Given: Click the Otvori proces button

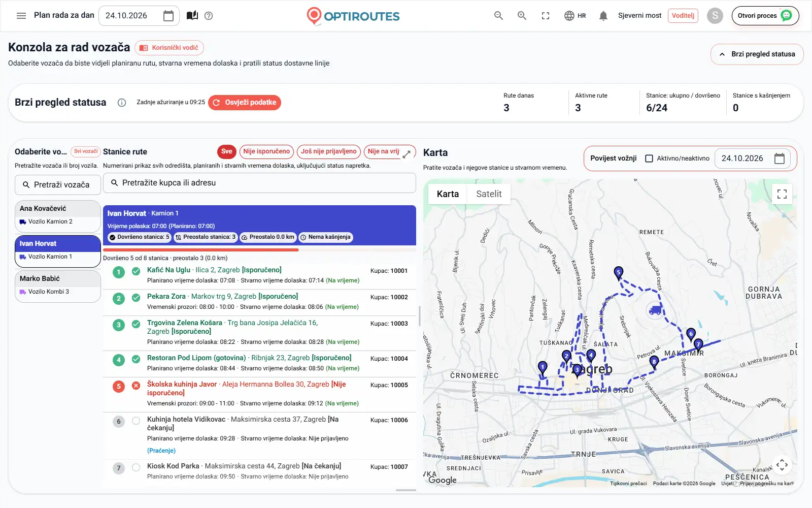Looking at the screenshot, I should coord(765,16).
